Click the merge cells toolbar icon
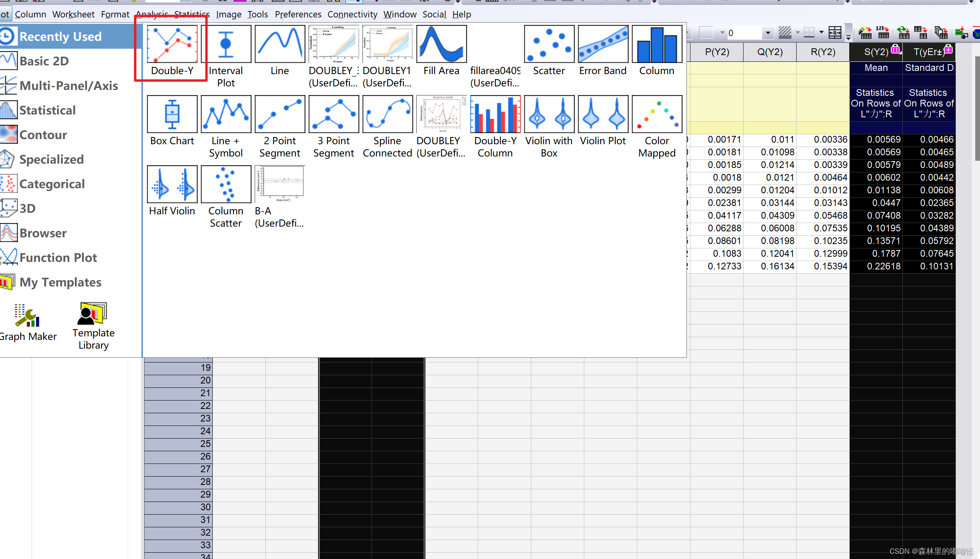The image size is (980, 559). [x=835, y=33]
